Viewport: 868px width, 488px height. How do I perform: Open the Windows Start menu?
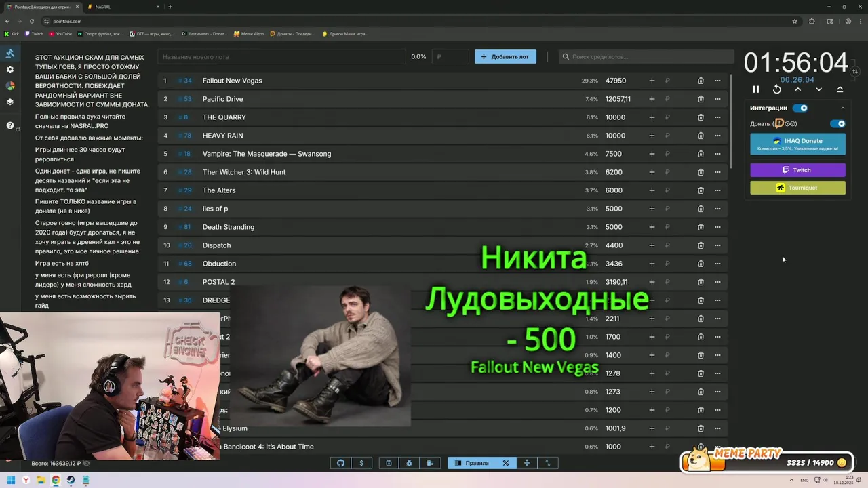tap(11, 481)
